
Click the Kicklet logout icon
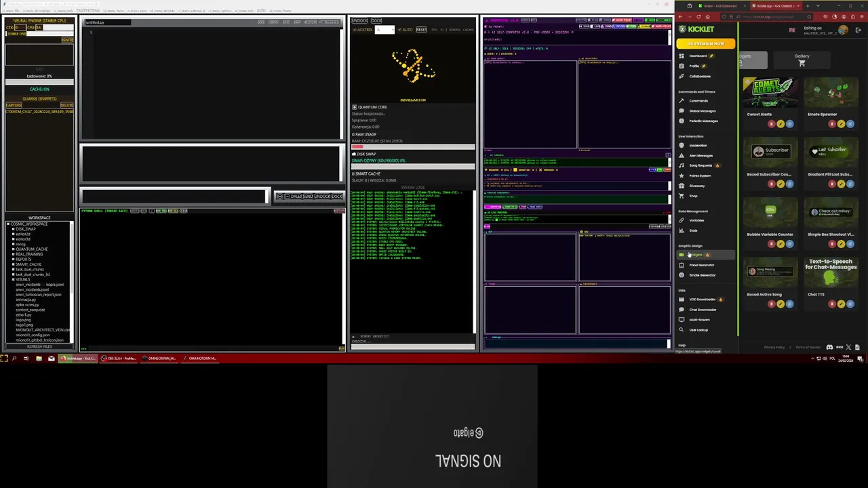point(859,30)
